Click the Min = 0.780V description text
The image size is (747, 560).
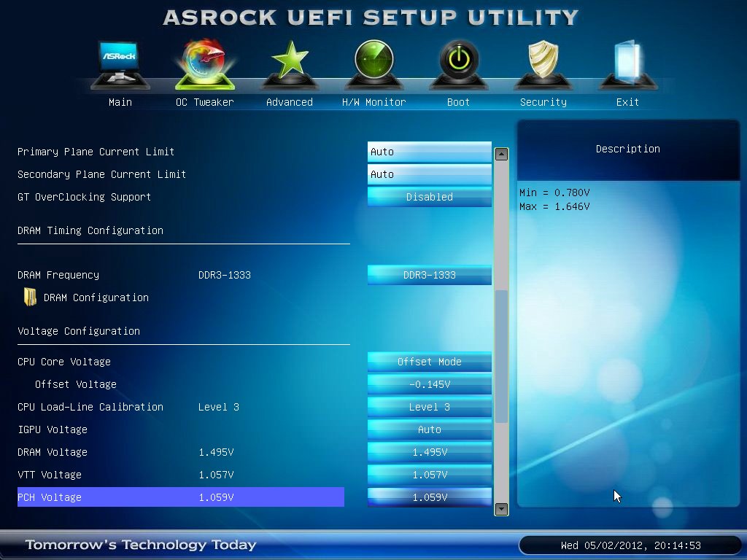pyautogui.click(x=554, y=192)
